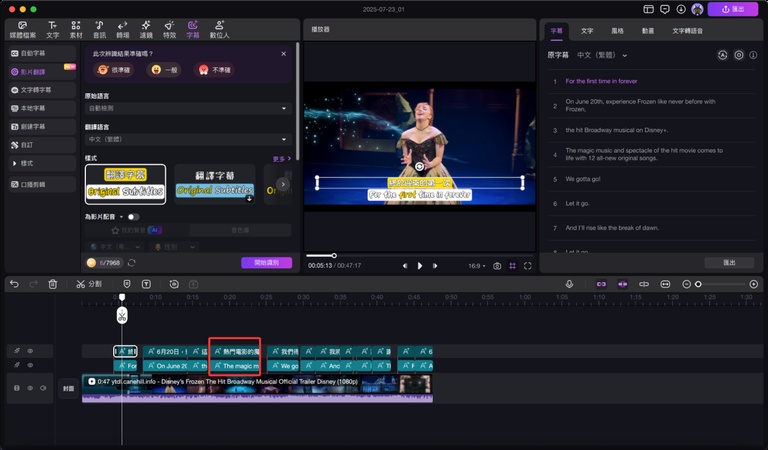Click the microphone voiceover icon
Screen dimensions: 768x450
569,284
